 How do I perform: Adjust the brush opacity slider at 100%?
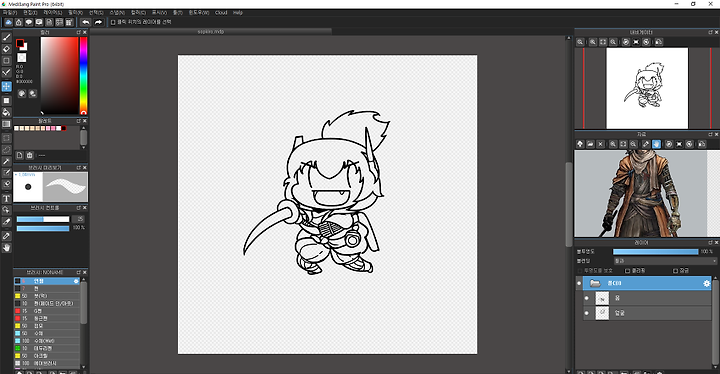coord(43,228)
